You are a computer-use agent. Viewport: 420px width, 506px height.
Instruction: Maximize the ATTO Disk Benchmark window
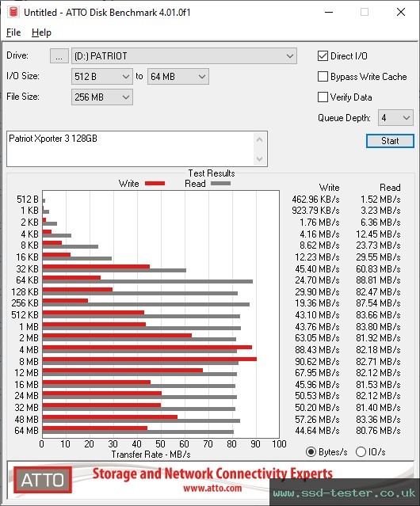pos(365,12)
